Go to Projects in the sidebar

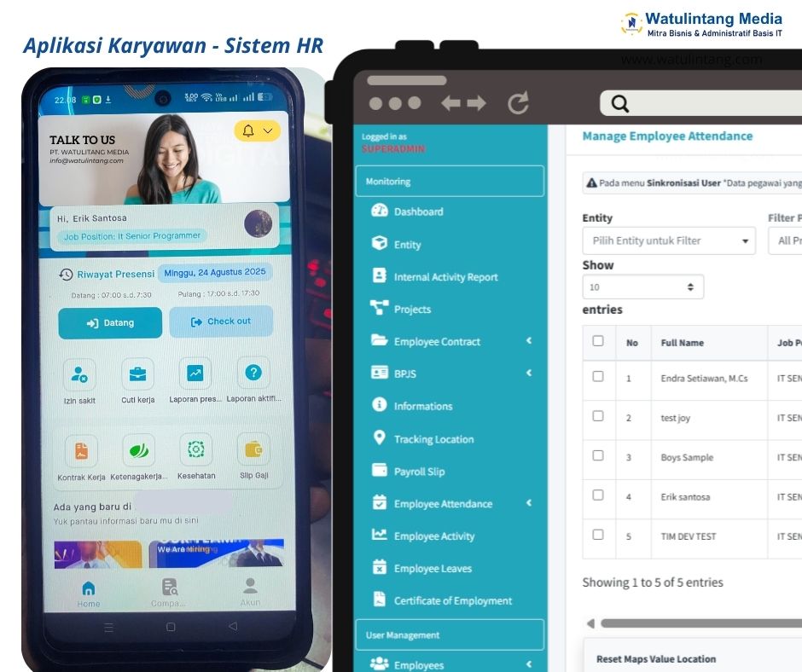[412, 309]
